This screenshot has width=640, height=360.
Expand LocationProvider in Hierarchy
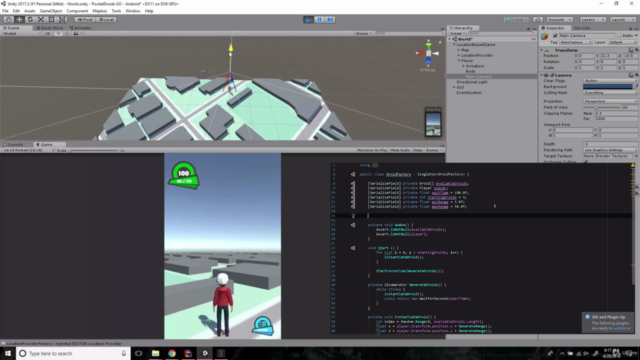pos(459,55)
